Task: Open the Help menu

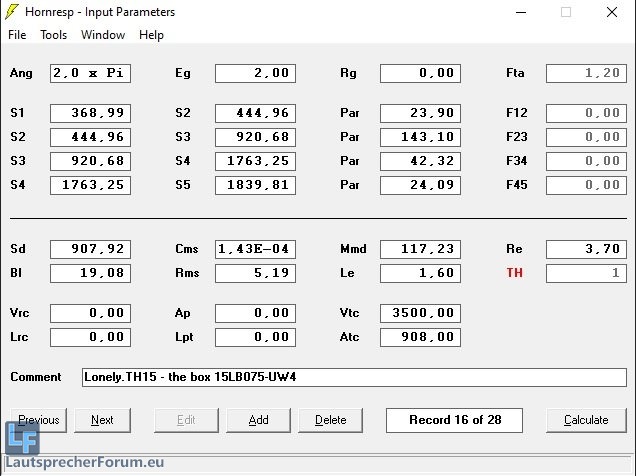Action: pyautogui.click(x=151, y=35)
